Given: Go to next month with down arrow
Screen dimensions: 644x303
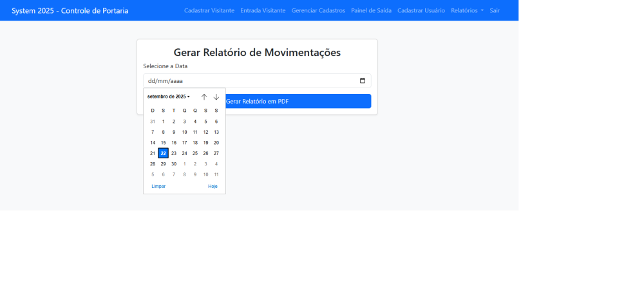Looking at the screenshot, I should point(216,96).
